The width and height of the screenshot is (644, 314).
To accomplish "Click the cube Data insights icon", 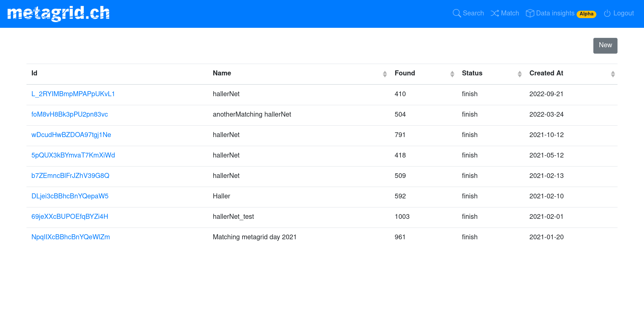I will tap(530, 13).
